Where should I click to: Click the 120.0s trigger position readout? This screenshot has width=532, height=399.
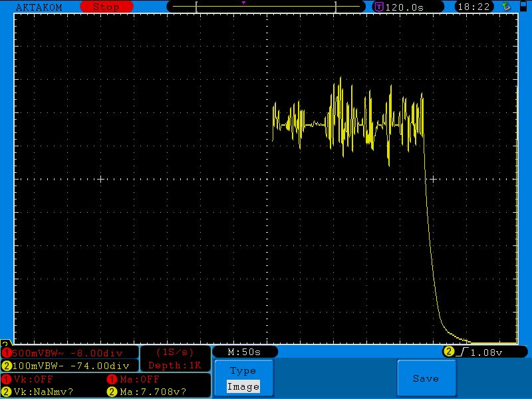[x=404, y=7]
